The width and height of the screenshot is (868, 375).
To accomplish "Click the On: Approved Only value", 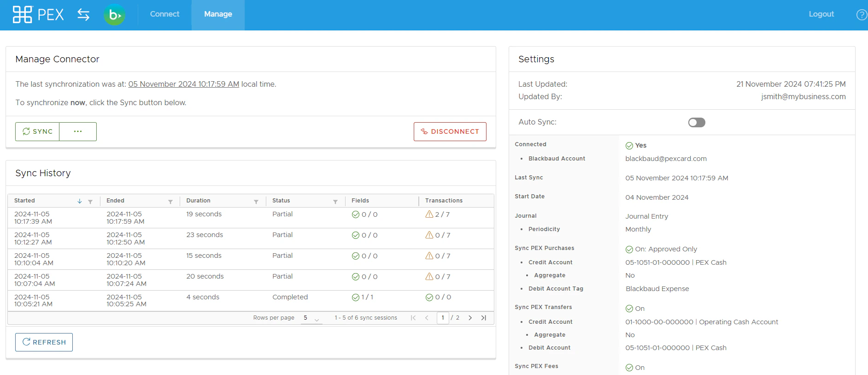I will (666, 249).
